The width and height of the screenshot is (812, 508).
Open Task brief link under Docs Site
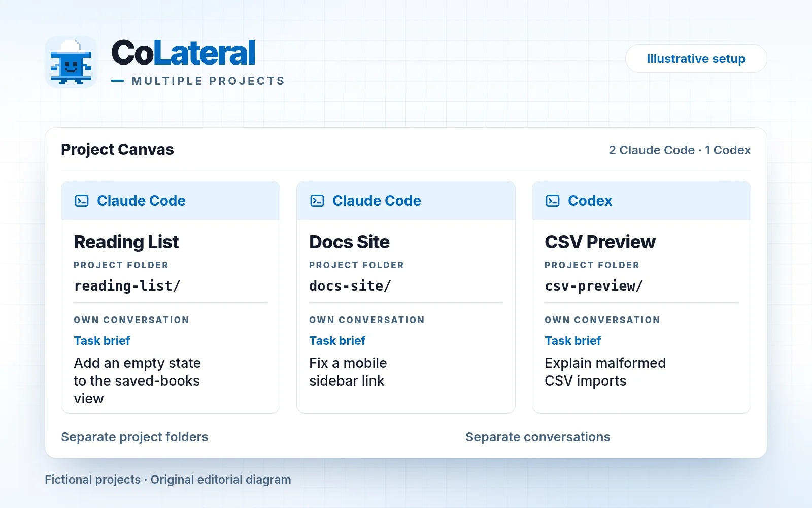click(x=337, y=341)
